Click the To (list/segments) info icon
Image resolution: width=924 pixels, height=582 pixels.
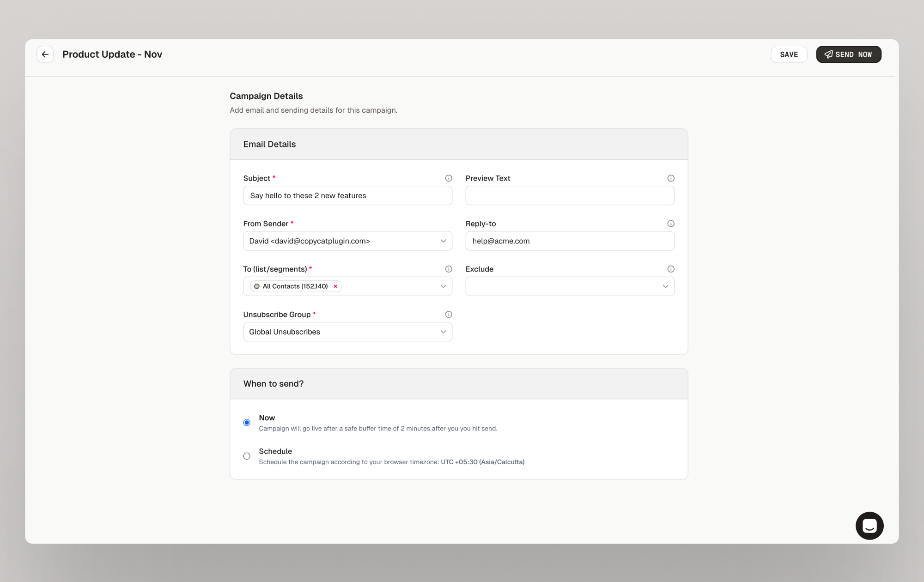(448, 269)
